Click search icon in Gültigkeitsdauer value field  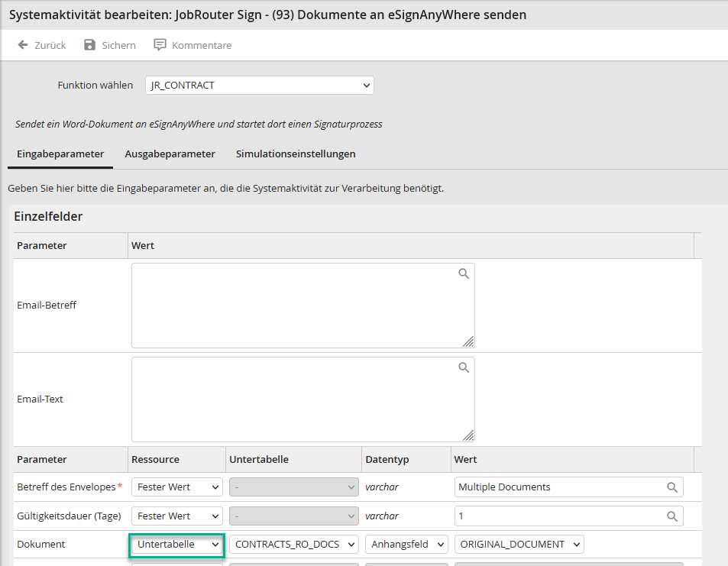click(x=672, y=516)
